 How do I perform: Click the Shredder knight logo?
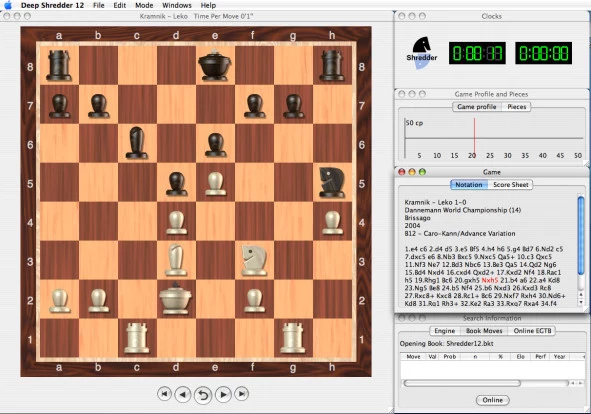(x=421, y=53)
